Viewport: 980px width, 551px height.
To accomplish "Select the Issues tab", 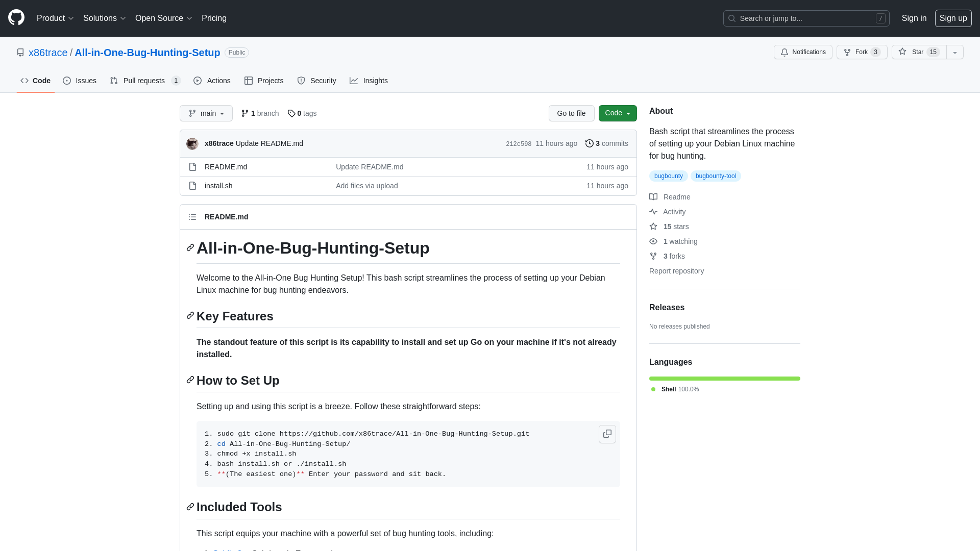I will point(80,81).
